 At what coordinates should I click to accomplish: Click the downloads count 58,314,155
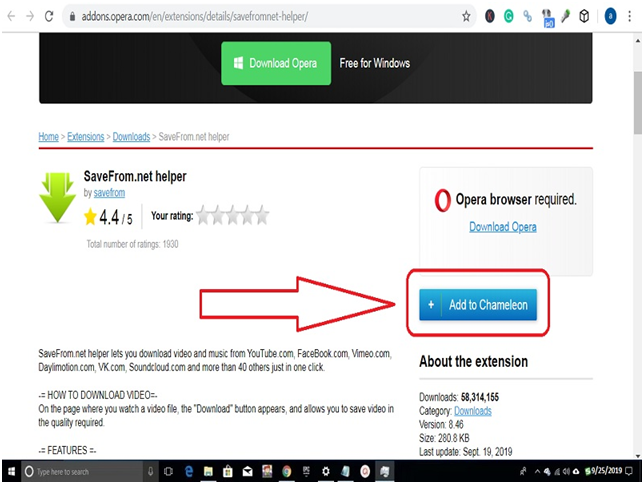480,397
